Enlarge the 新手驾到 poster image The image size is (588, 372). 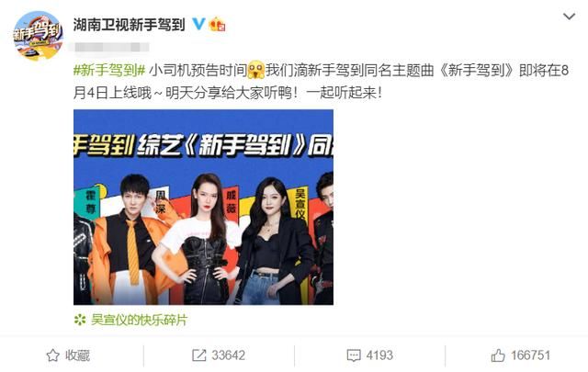coord(203,207)
